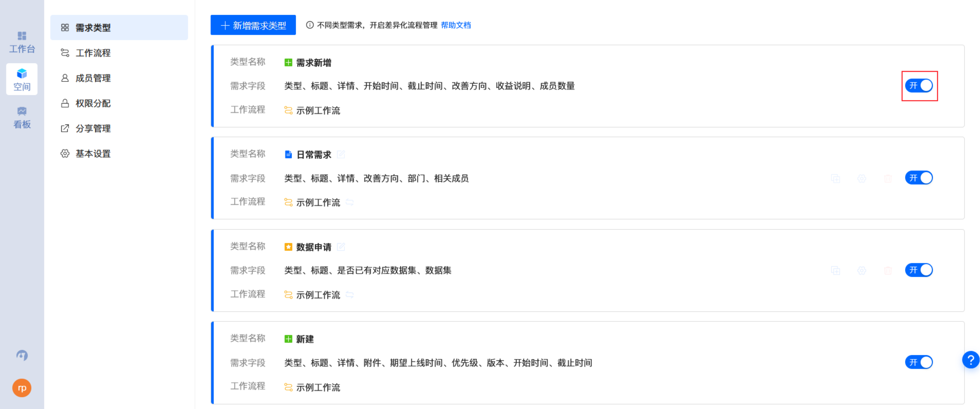Switch workflow for 日常需求 via swap icon
980x409 pixels.
coord(350,202)
